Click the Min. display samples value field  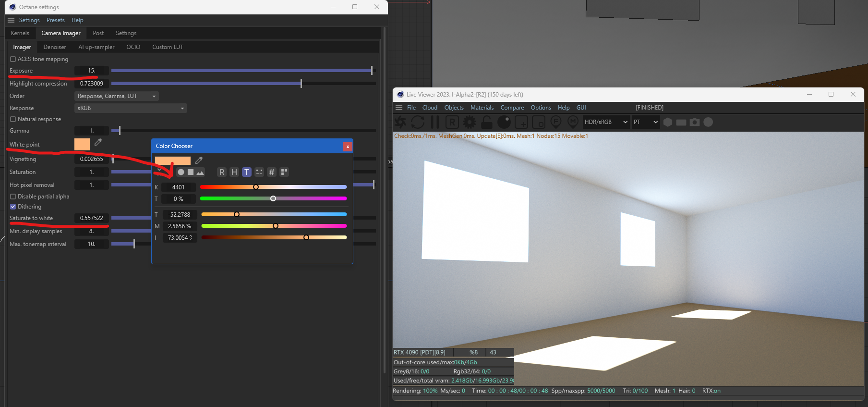pyautogui.click(x=92, y=231)
